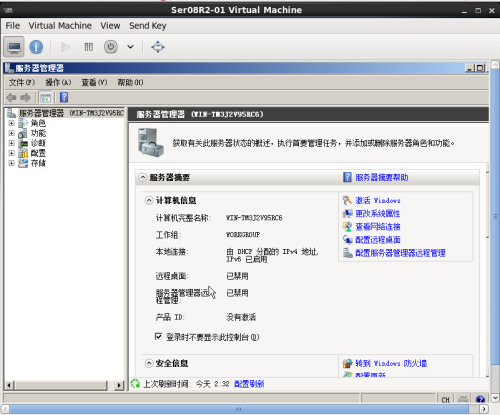Click the help icon beside 服务器摘要帮助

[347, 177]
